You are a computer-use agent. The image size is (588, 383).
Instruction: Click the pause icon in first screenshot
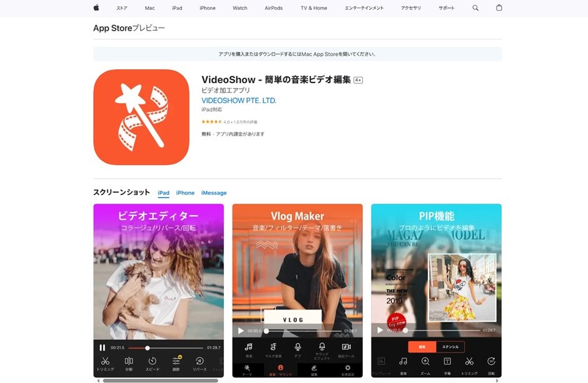(x=102, y=347)
